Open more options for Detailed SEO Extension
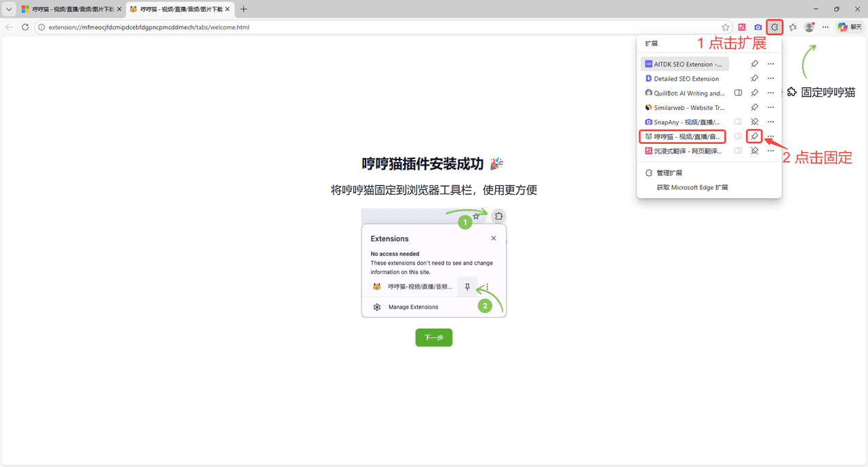 tap(770, 79)
